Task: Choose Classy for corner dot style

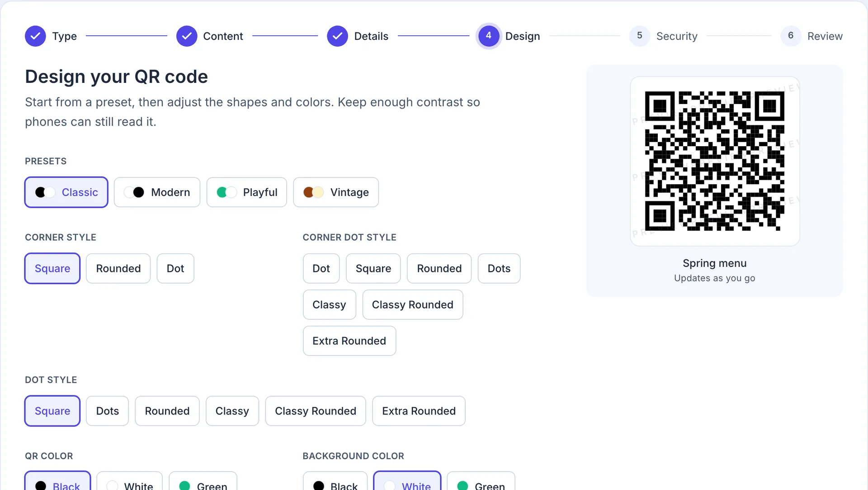Action: pos(329,304)
